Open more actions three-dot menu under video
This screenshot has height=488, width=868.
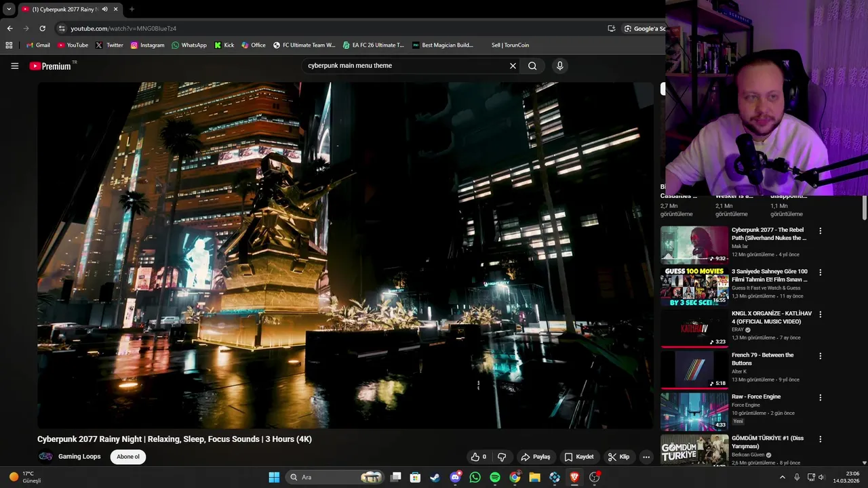point(646,457)
